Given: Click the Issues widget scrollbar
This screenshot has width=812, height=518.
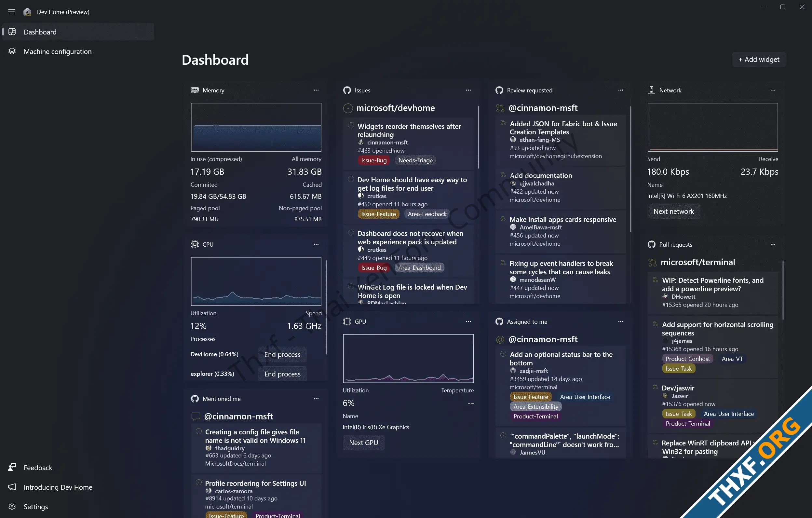Looking at the screenshot, I should point(478,138).
